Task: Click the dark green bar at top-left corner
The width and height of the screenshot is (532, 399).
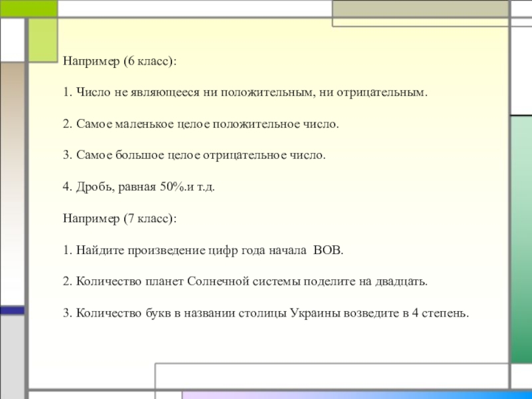Action: [x=28, y=8]
